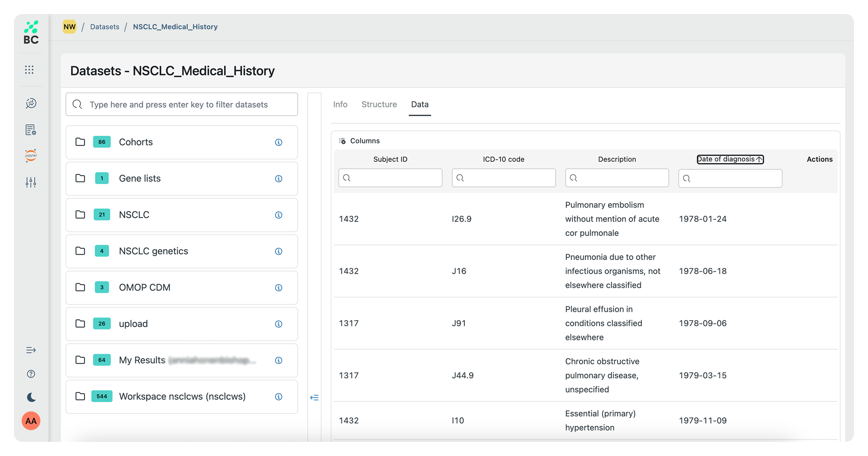Viewport: 868px width, 456px height.
Task: Expand the NSCLC genetics folder
Action: [153, 251]
